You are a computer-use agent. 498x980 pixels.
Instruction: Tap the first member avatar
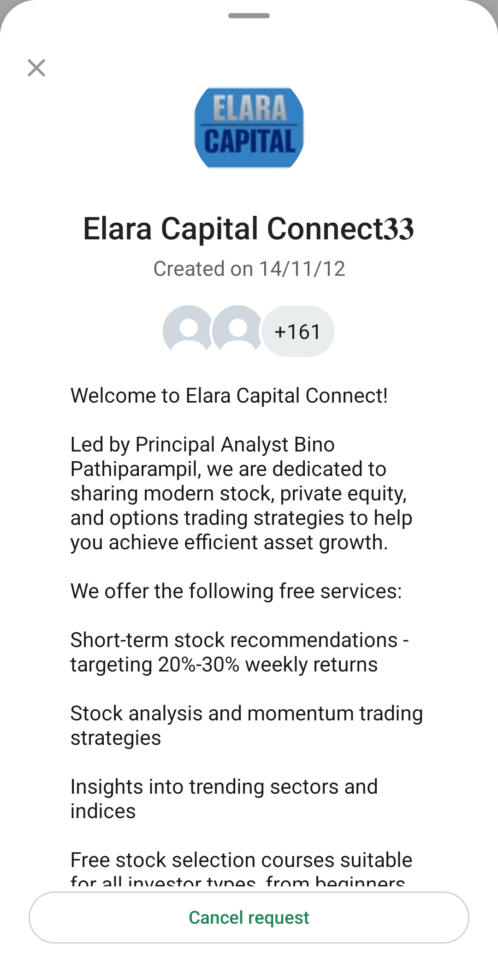188,330
